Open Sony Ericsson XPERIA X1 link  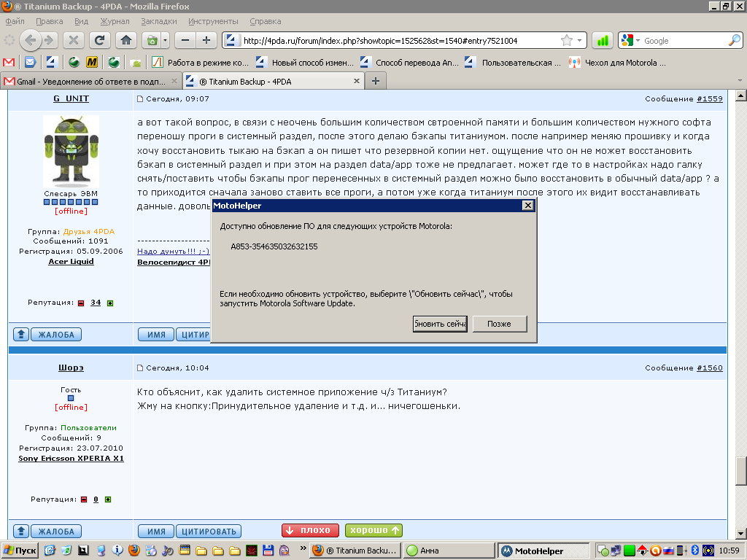pos(71,458)
